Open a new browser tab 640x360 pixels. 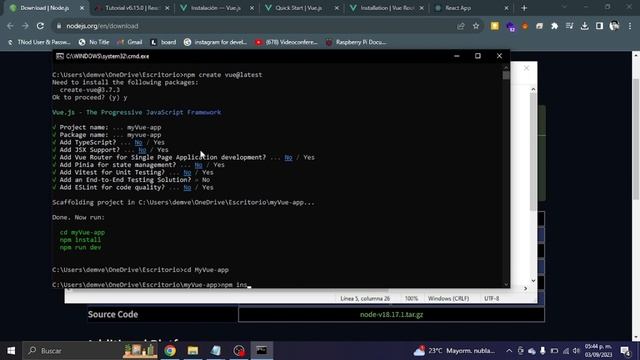(x=524, y=8)
